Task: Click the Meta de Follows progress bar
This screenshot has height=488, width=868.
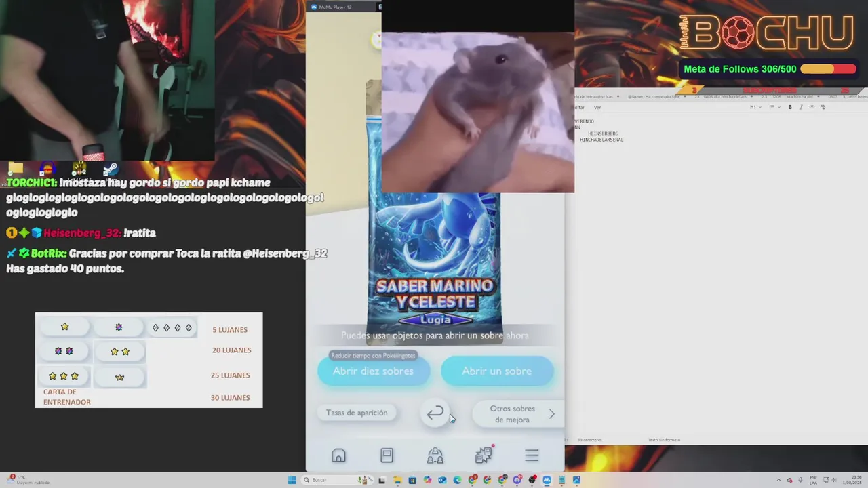Action: (828, 69)
